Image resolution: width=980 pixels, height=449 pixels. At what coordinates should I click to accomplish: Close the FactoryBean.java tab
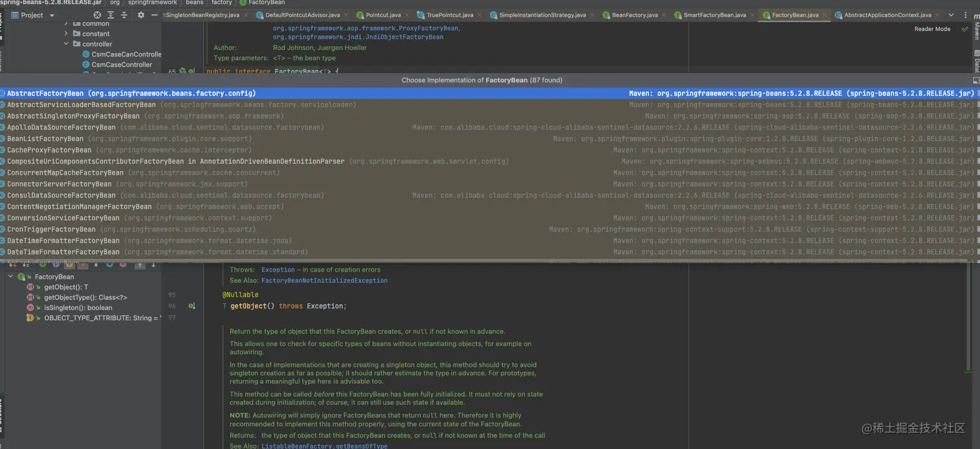tap(825, 15)
